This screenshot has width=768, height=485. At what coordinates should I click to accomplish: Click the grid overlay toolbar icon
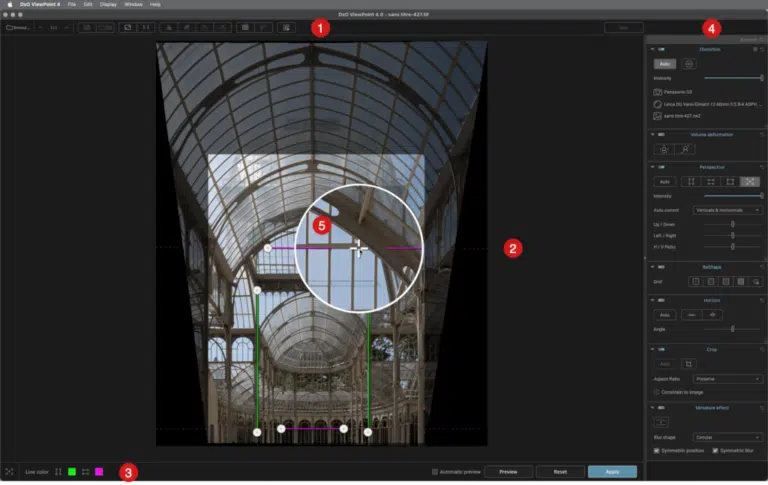pos(245,27)
